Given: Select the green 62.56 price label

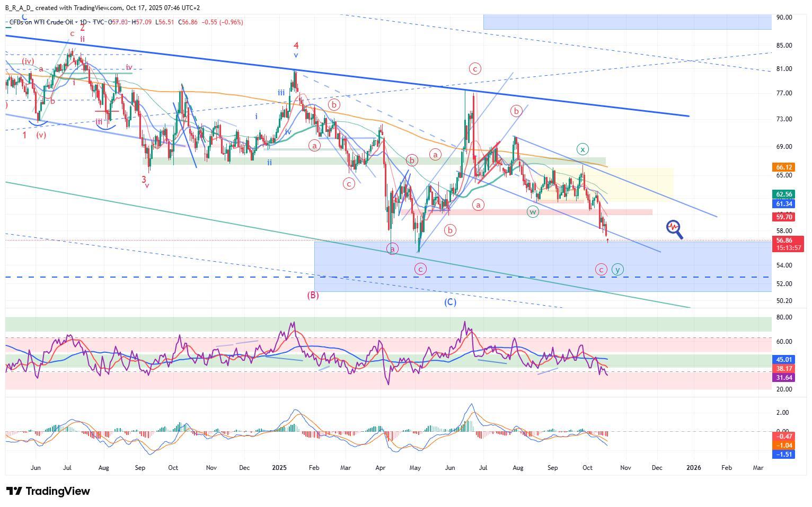Looking at the screenshot, I should point(784,194).
